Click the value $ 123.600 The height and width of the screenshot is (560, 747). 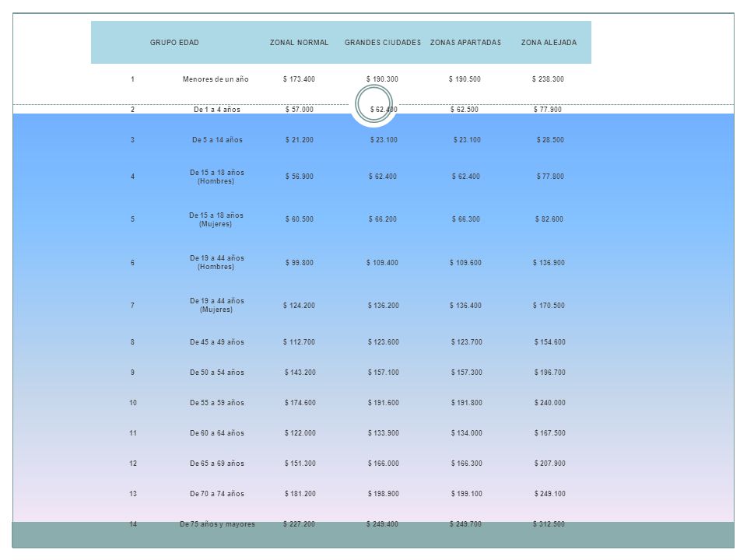(x=384, y=342)
